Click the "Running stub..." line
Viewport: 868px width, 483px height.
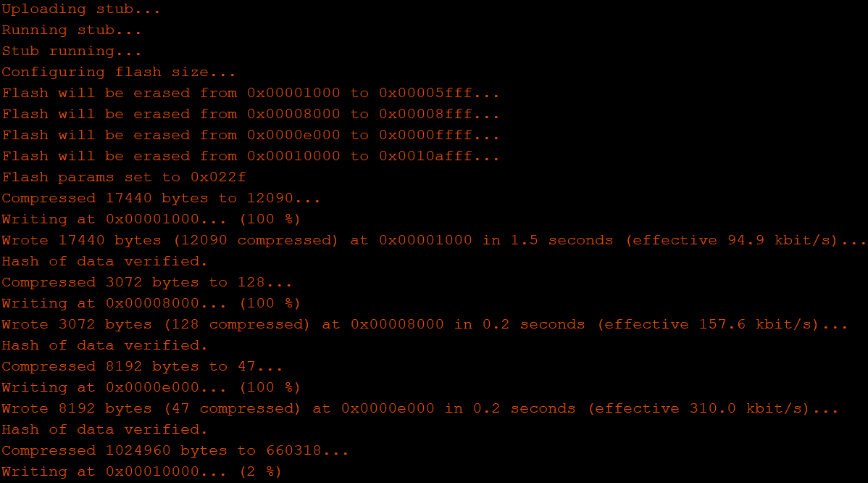72,30
